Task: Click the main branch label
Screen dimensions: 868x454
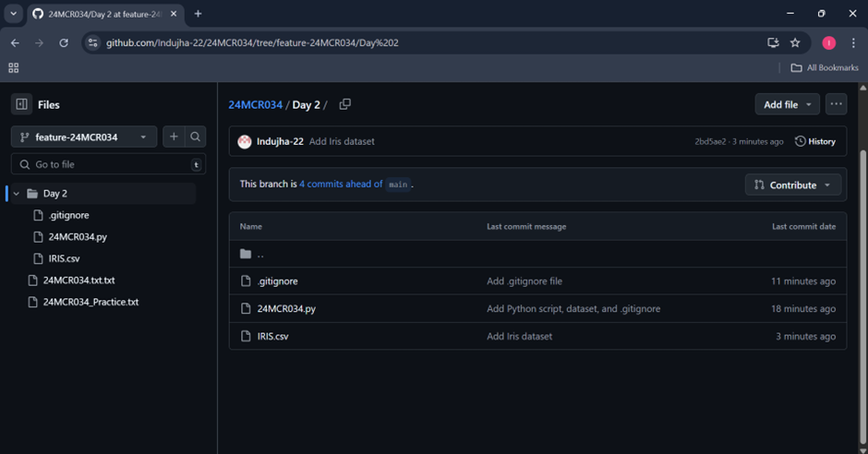Action: pyautogui.click(x=398, y=185)
